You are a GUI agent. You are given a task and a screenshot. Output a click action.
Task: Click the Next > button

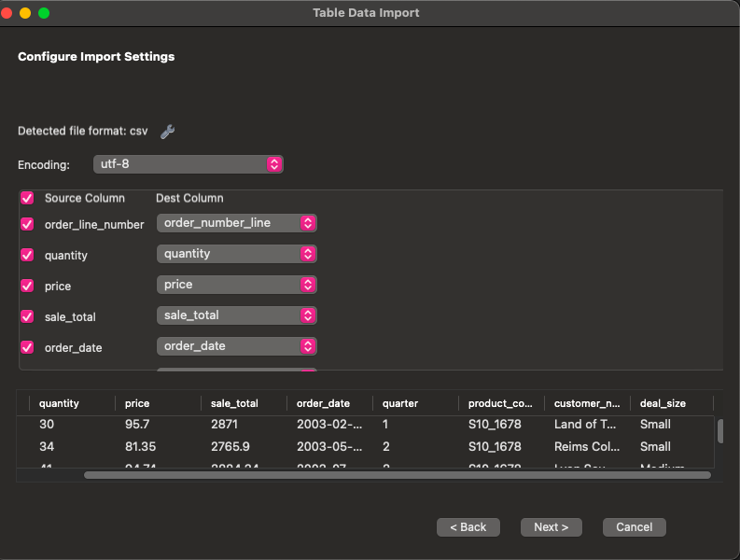point(551,527)
